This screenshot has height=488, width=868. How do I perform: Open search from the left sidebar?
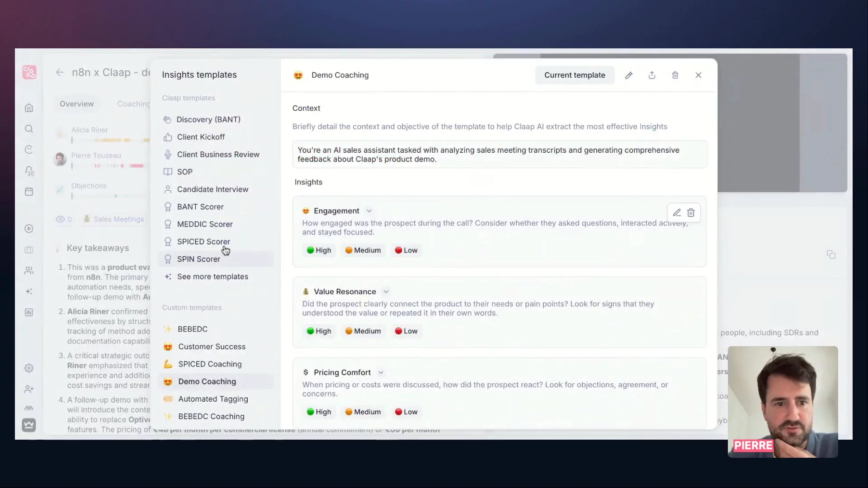click(29, 129)
